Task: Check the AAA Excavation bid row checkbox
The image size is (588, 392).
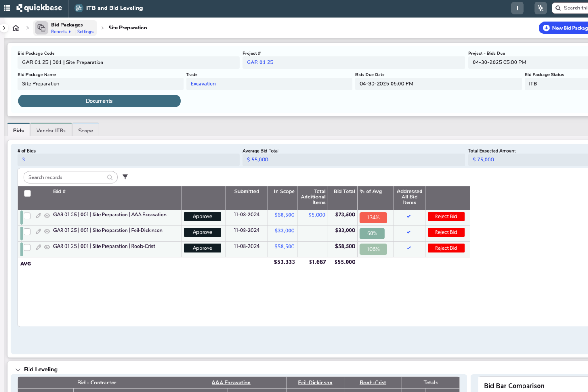Action: (28, 216)
